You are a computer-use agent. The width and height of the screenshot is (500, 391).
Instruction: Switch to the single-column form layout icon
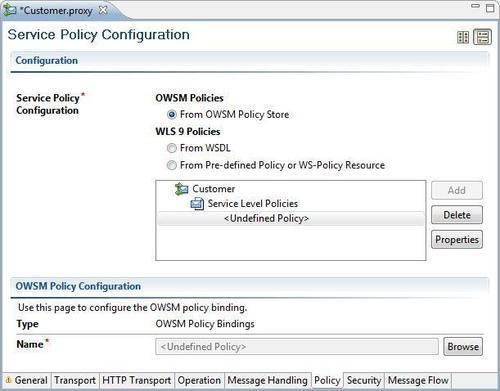tap(482, 37)
